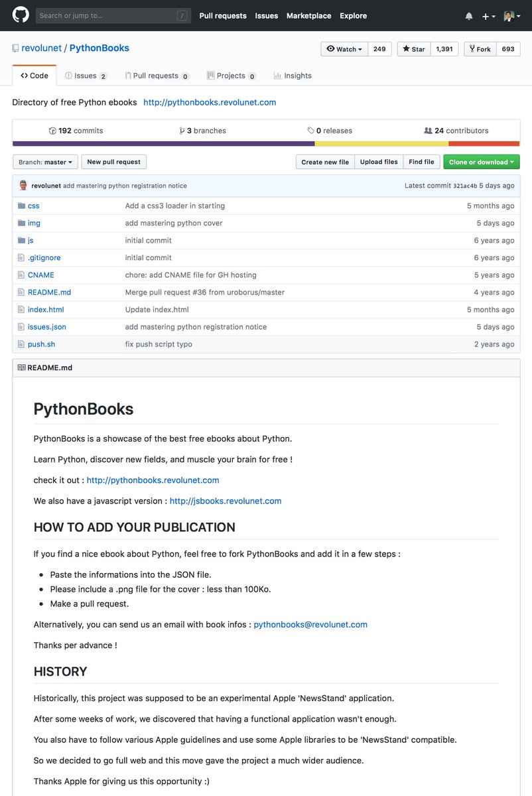View the 24 contributors
Screen dimensions: 532x796
pos(456,131)
